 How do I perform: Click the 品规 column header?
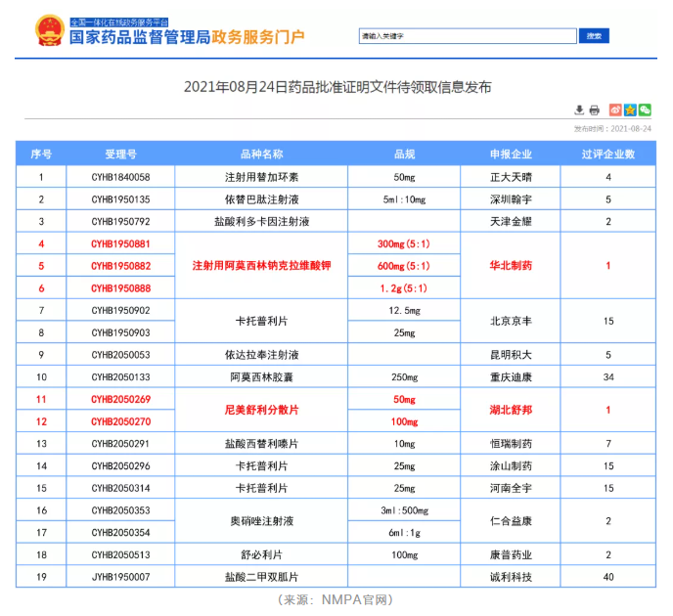click(x=404, y=154)
